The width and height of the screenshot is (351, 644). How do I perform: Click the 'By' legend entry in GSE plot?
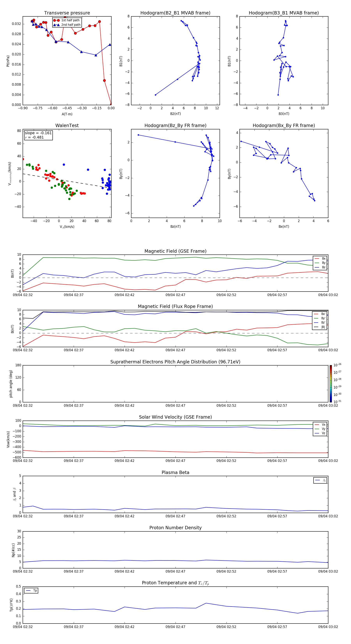(320, 263)
